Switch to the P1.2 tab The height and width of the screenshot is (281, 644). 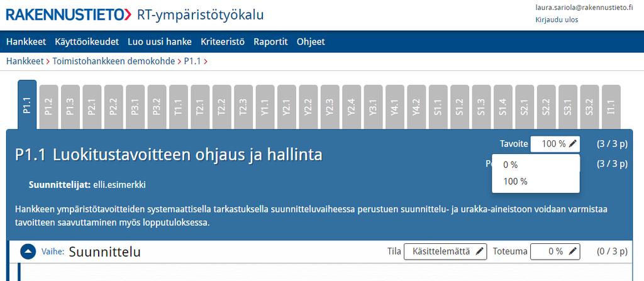point(49,107)
